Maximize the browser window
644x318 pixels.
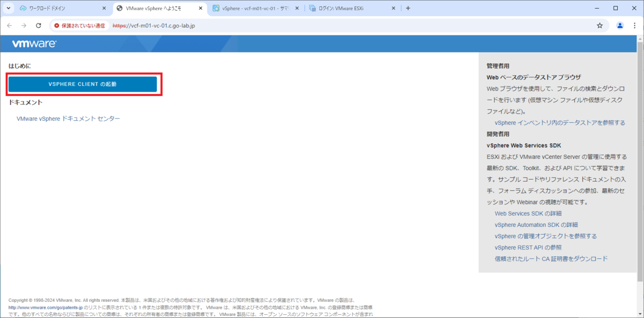coord(615,8)
